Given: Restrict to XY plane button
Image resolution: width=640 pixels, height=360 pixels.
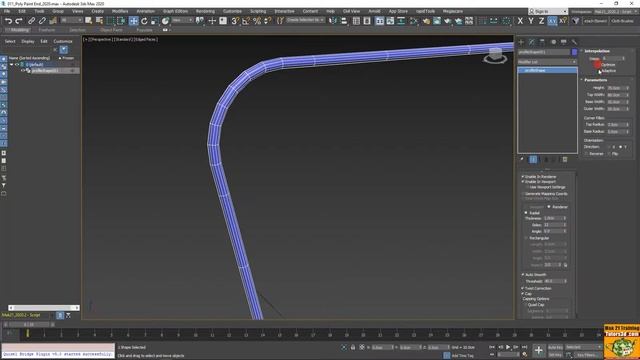Looking at the screenshot, I should click(x=552, y=21).
